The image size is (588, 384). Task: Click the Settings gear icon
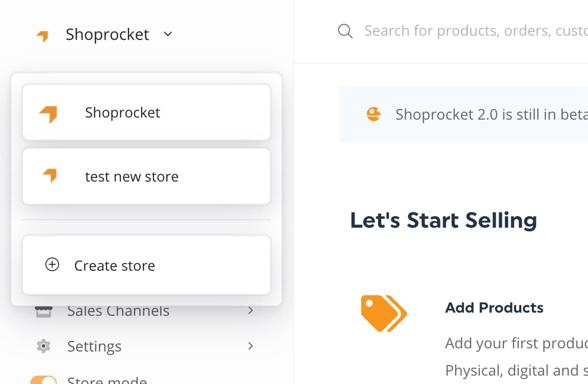(x=44, y=346)
